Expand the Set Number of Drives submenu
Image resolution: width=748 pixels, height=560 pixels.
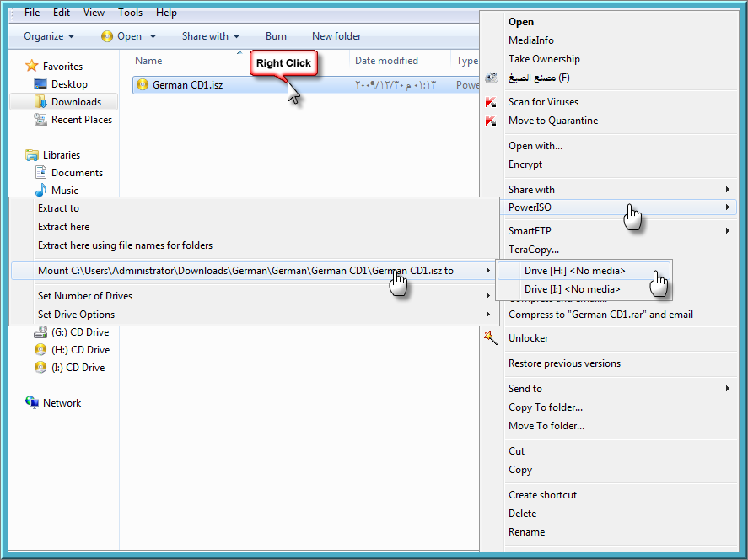pos(253,296)
